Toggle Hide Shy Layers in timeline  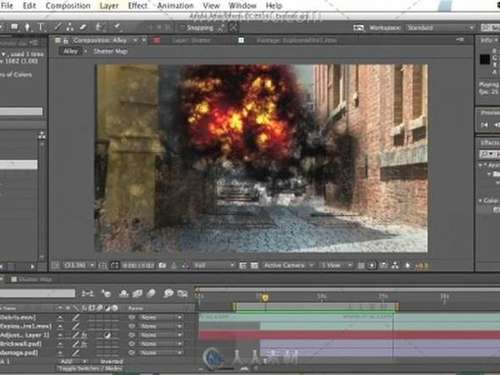(x=124, y=293)
